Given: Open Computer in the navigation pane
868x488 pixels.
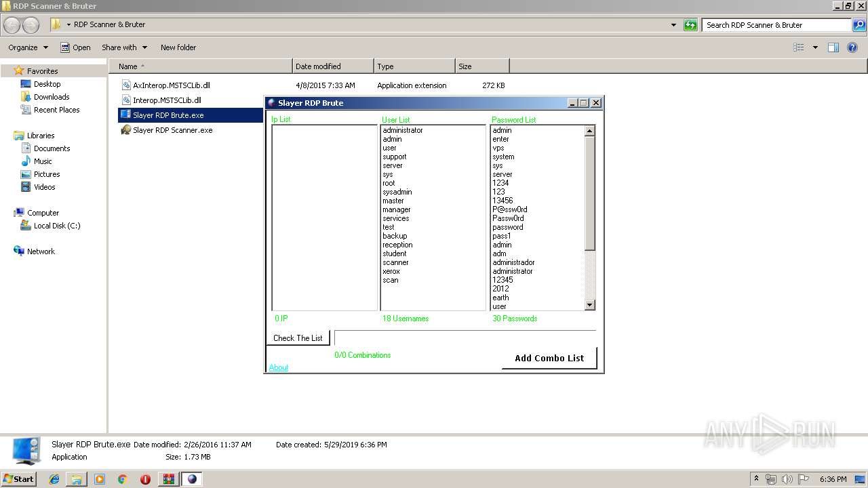Looking at the screenshot, I should coord(43,213).
